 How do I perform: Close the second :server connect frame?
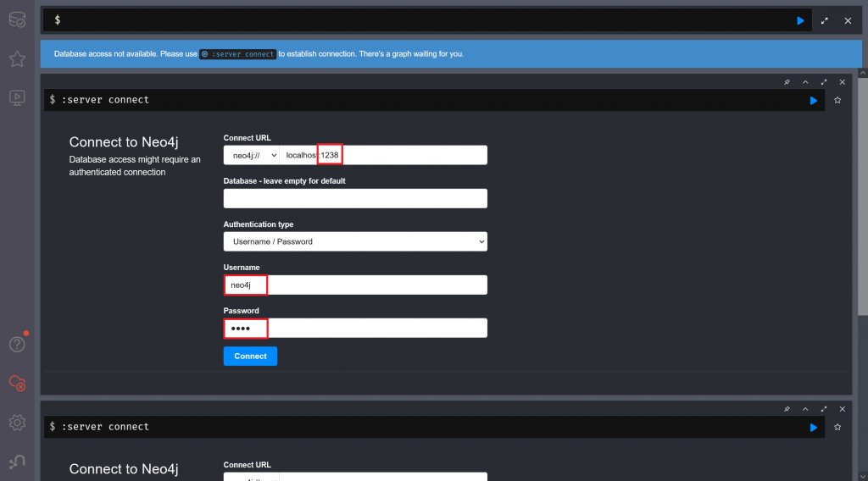tap(842, 409)
